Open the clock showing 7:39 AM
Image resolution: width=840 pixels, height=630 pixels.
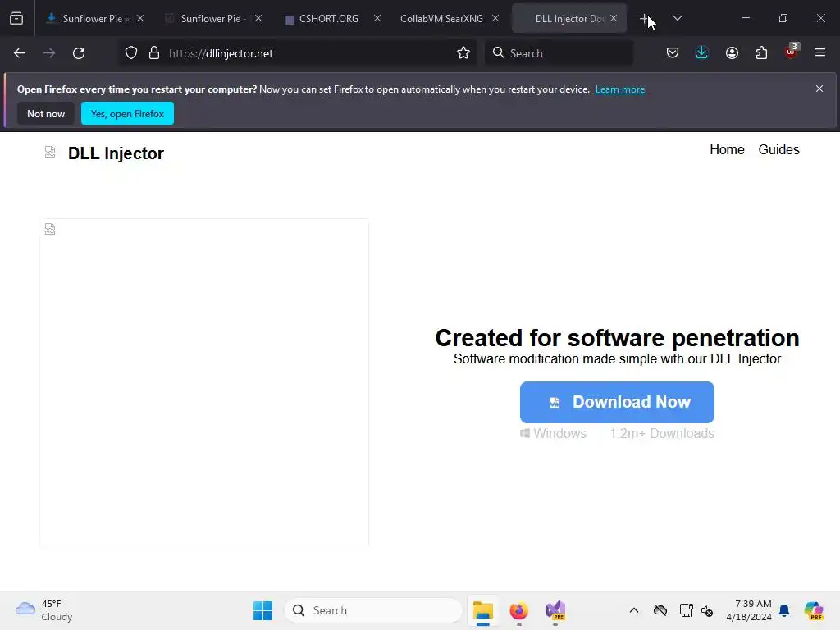tap(749, 610)
